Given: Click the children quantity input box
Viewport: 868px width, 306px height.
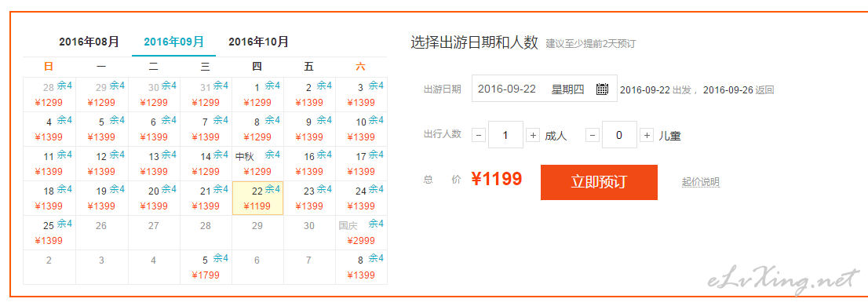Looking at the screenshot, I should click(619, 135).
